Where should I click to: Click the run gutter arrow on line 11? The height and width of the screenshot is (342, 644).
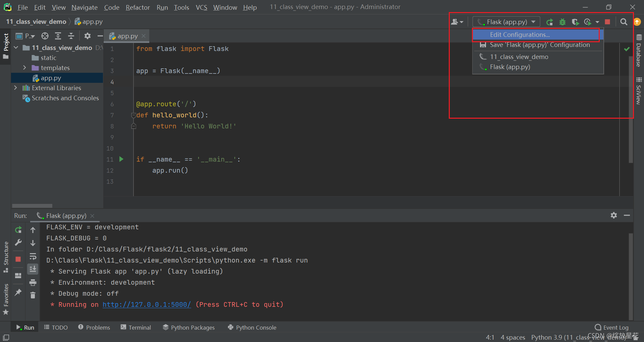coord(121,159)
